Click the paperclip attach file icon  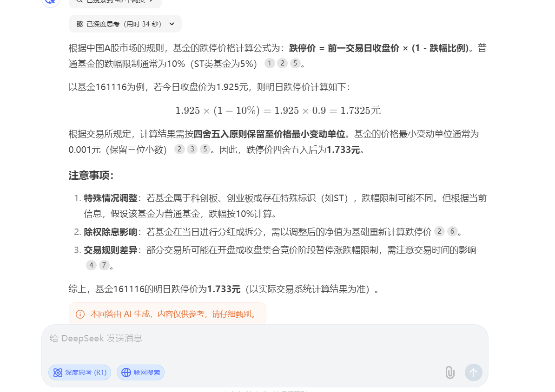pos(450,372)
